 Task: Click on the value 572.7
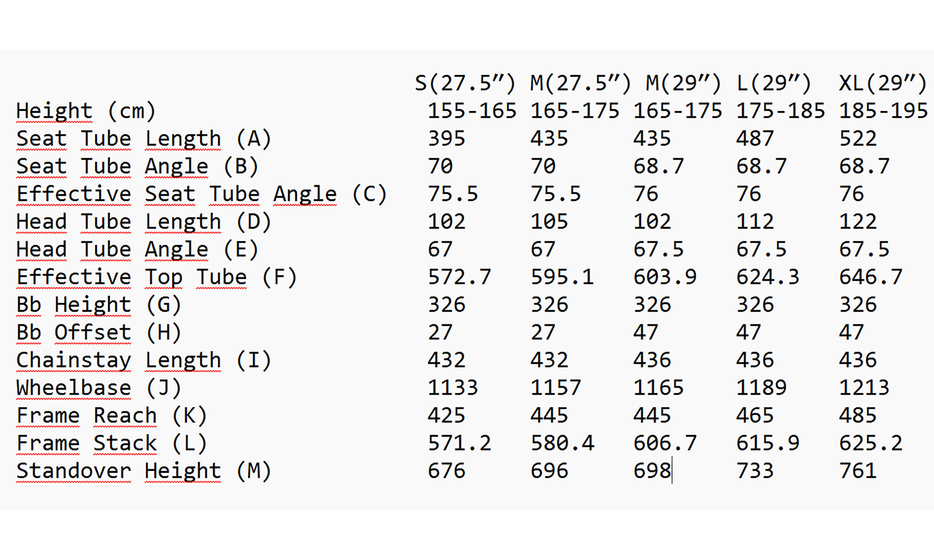click(460, 277)
